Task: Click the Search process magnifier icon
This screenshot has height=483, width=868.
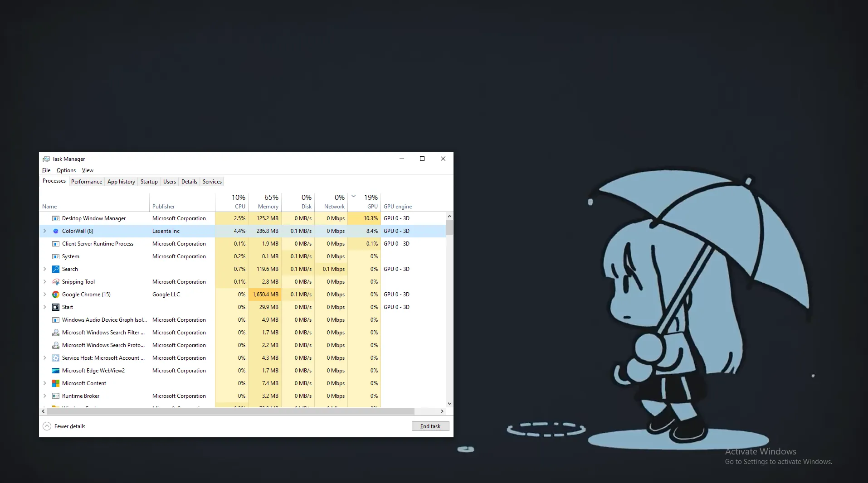Action: (x=56, y=269)
